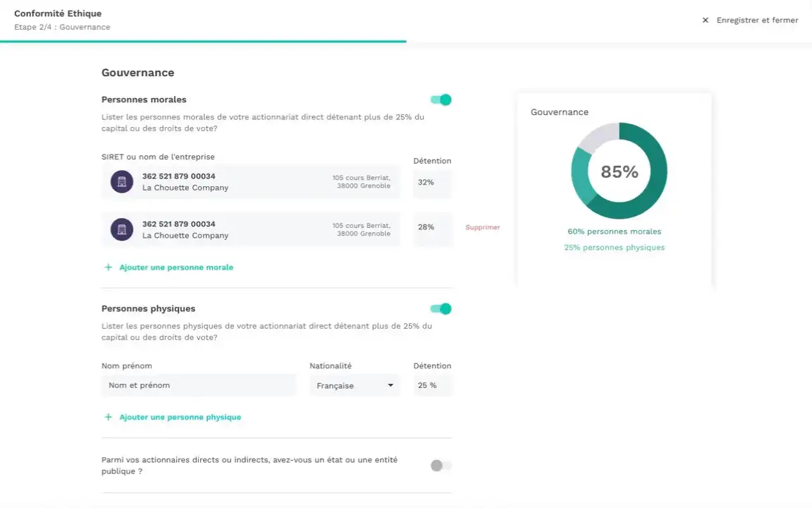Open the Nationalité dropdown showing Française
The image size is (812, 508).
(355, 386)
